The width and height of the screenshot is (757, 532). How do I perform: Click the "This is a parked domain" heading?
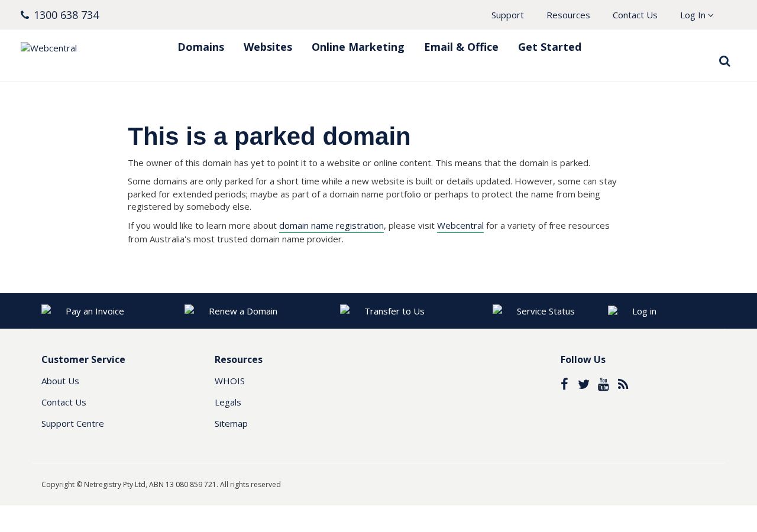coord(269,136)
